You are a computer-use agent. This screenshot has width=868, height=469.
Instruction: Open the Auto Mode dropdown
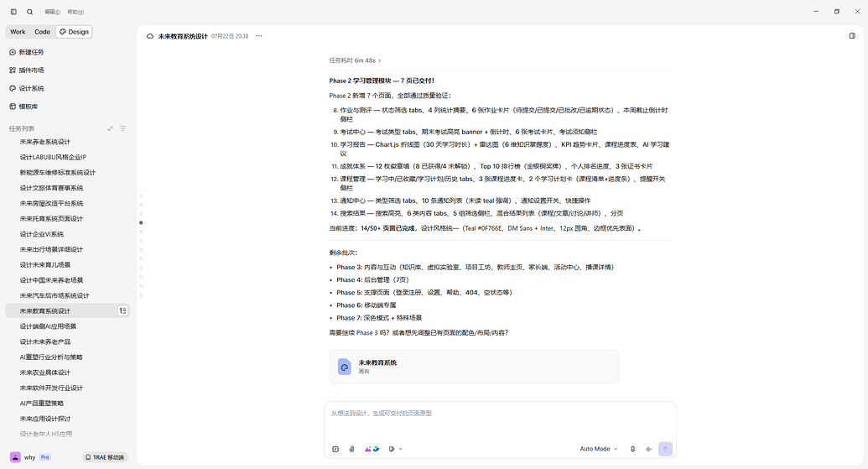tap(599, 449)
